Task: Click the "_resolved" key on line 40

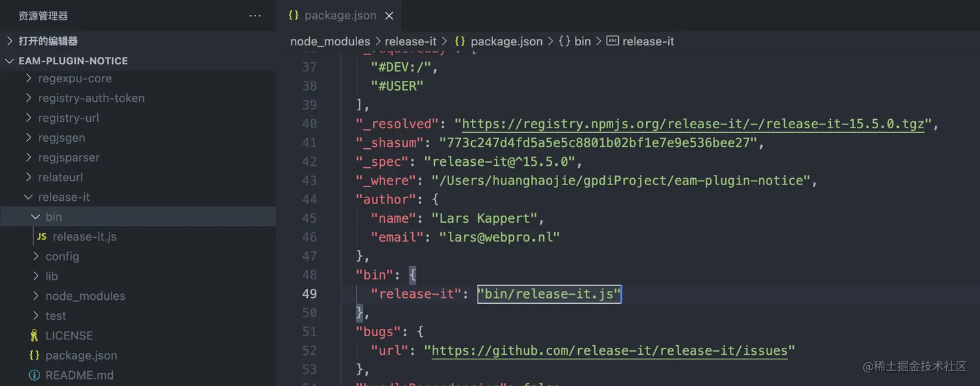Action: pos(397,124)
